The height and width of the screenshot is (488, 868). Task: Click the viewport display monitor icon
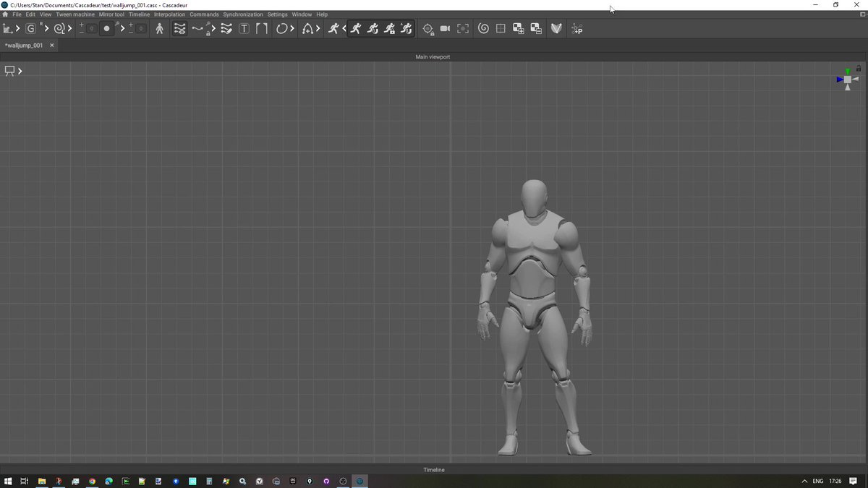click(x=10, y=71)
